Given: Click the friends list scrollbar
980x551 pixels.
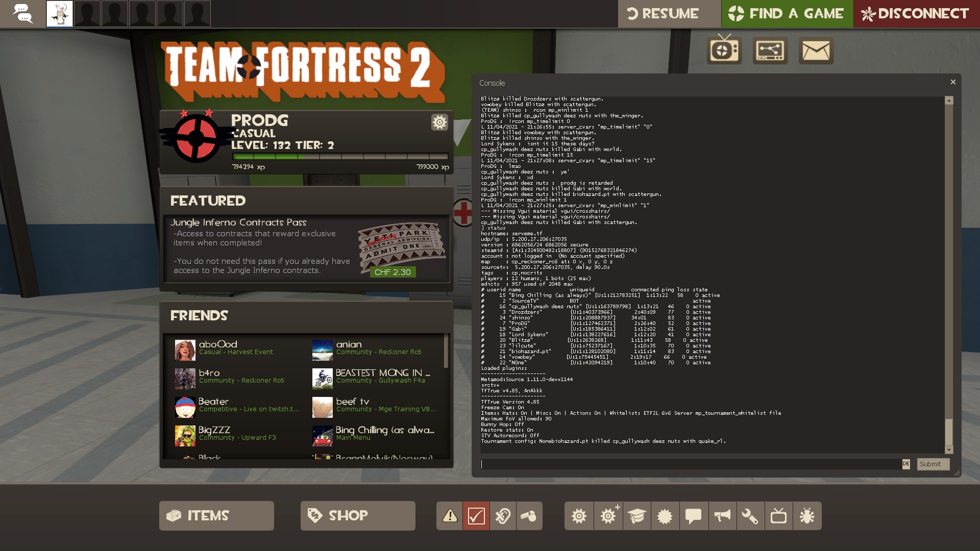Looking at the screenshot, I should pyautogui.click(x=446, y=351).
